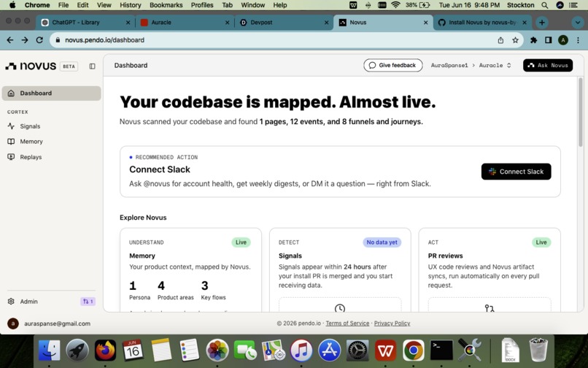
Task: Click the Live badge on Memory card
Action: click(x=241, y=242)
